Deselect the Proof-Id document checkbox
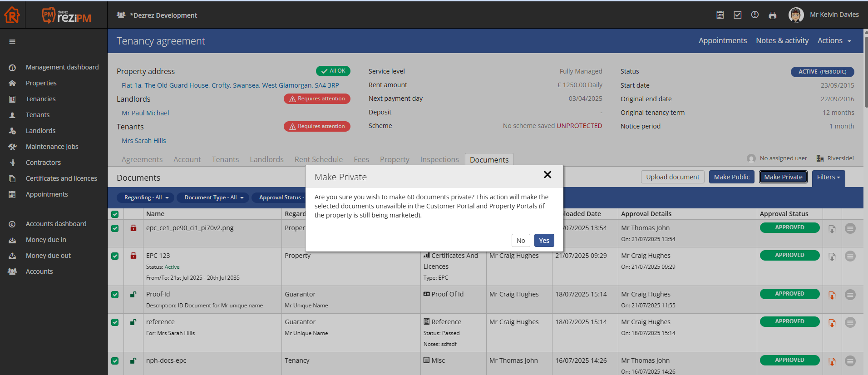Image resolution: width=868 pixels, height=375 pixels. [x=115, y=295]
